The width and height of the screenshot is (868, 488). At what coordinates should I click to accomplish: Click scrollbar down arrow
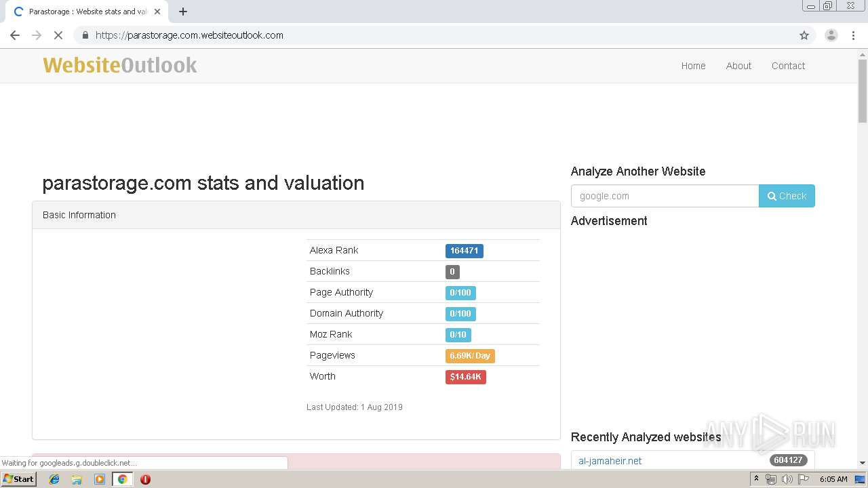(x=863, y=463)
